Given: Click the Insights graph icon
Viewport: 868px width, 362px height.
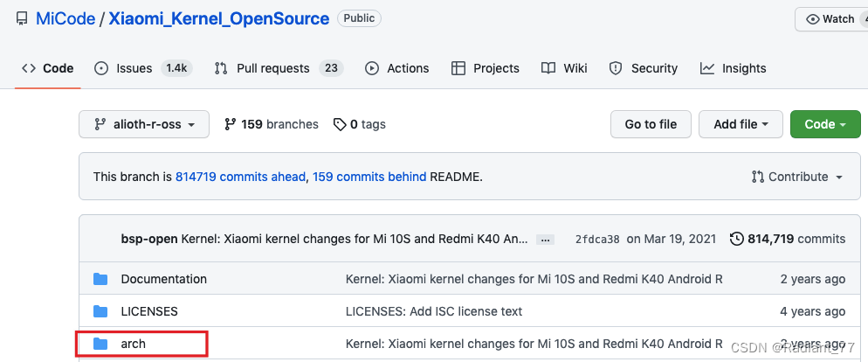Looking at the screenshot, I should pos(707,68).
